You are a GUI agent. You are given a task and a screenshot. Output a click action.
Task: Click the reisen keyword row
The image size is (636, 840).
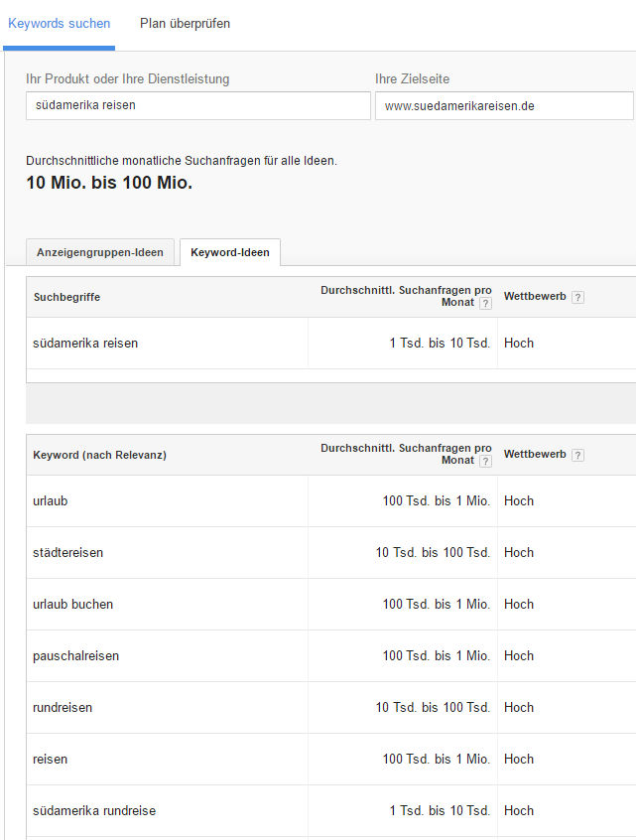click(x=331, y=760)
